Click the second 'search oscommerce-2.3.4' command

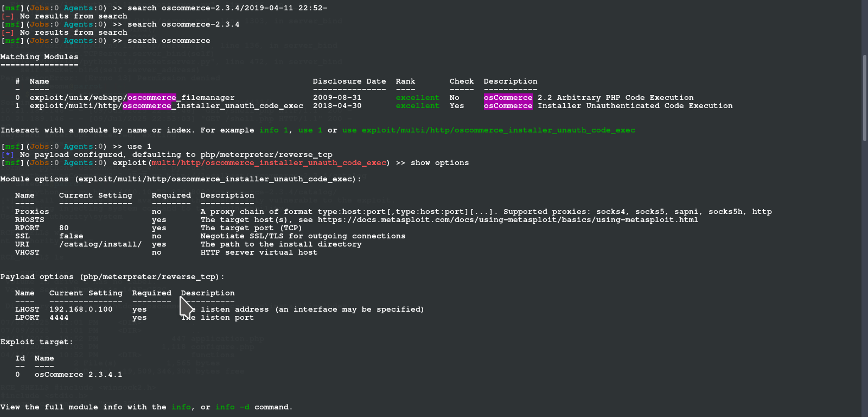click(183, 24)
